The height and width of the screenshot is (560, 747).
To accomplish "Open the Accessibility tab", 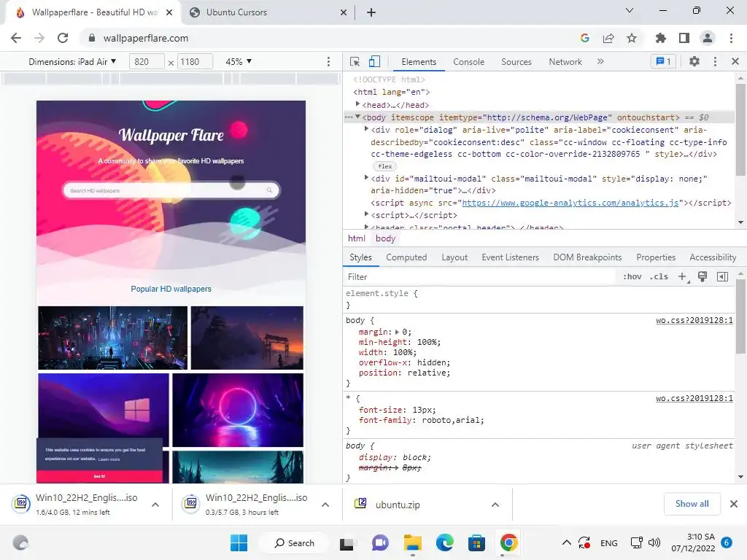I will tap(713, 257).
